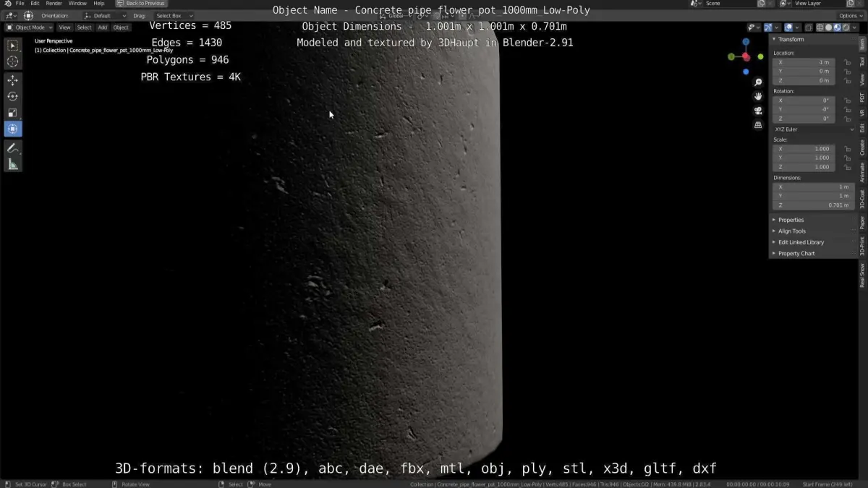Click the zoom view magnifier icon
The width and height of the screenshot is (868, 488).
pos(758,82)
